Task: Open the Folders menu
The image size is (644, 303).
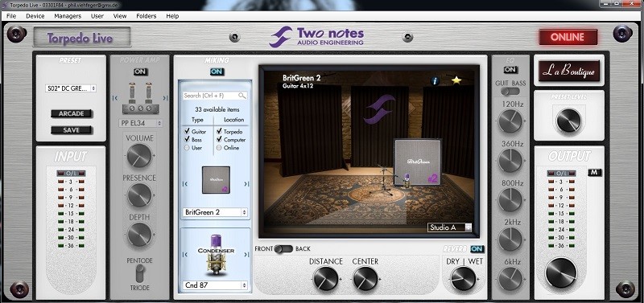Action: pyautogui.click(x=147, y=16)
